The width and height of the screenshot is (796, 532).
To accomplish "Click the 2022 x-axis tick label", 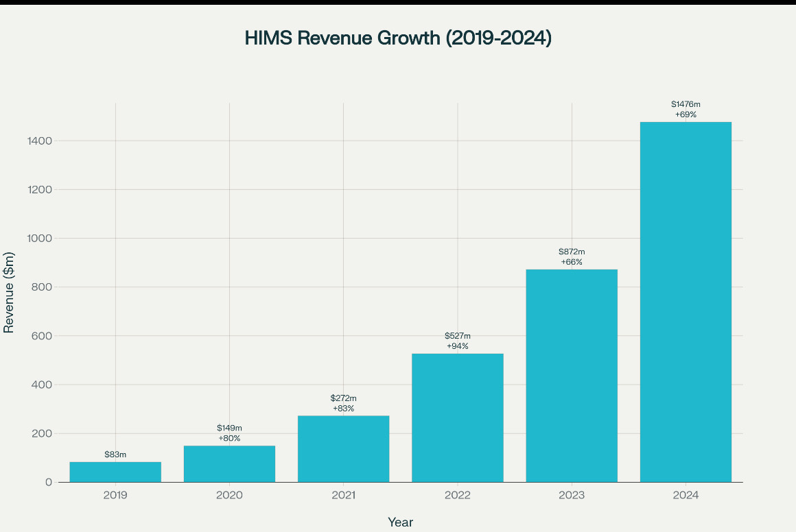I will pos(458,495).
